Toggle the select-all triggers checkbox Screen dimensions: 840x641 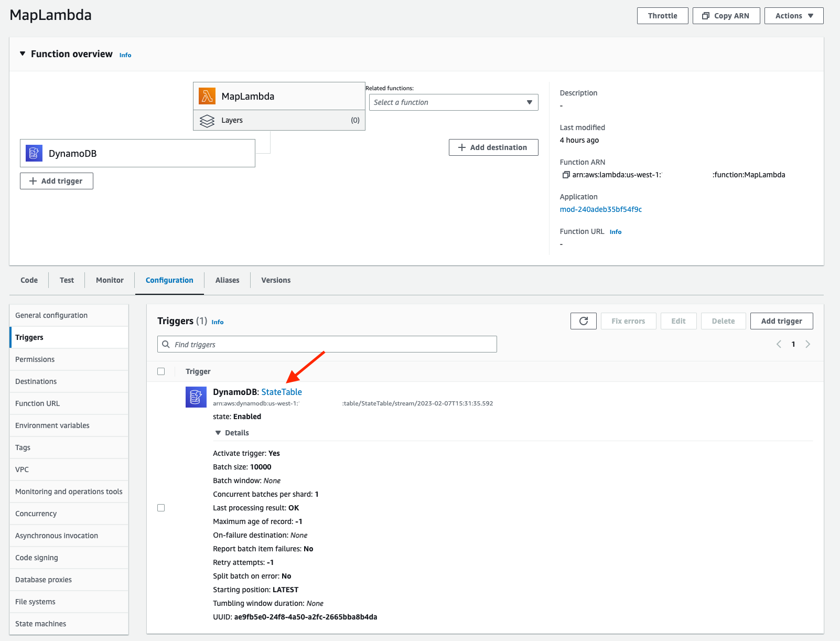(161, 371)
